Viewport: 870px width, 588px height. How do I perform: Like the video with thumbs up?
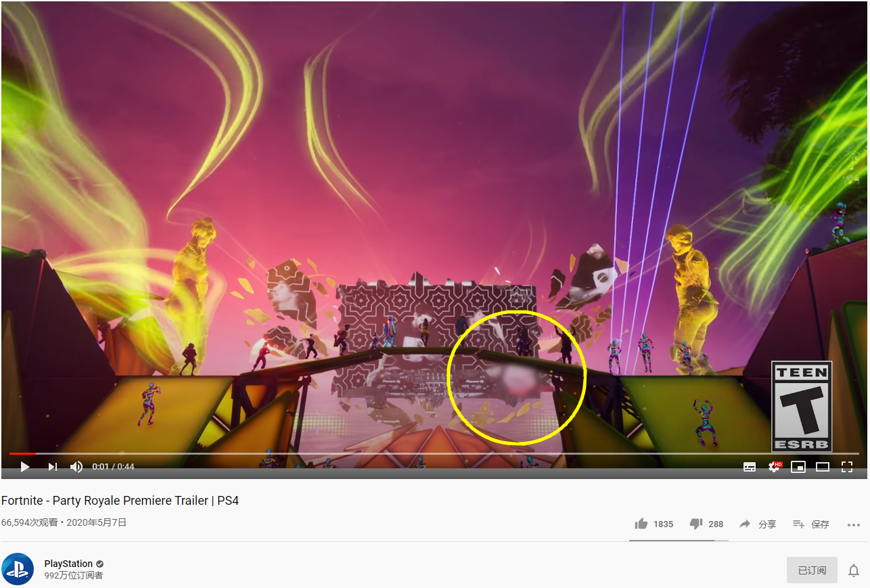coord(654,524)
